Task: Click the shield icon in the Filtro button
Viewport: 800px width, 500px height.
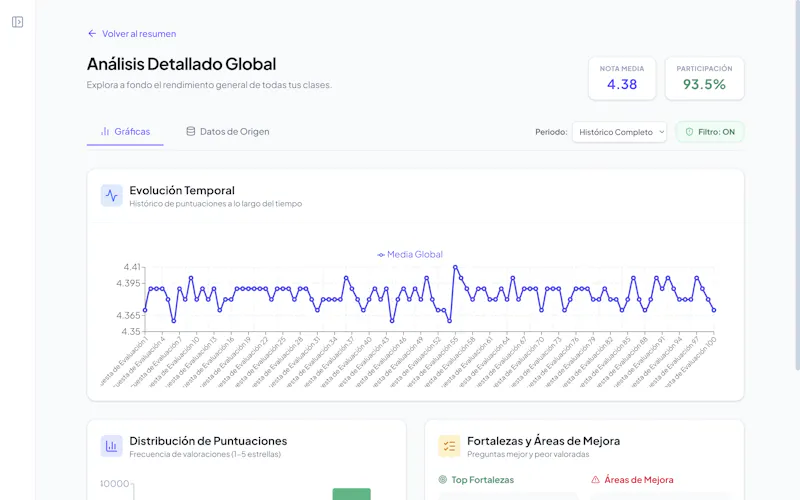Action: click(689, 132)
